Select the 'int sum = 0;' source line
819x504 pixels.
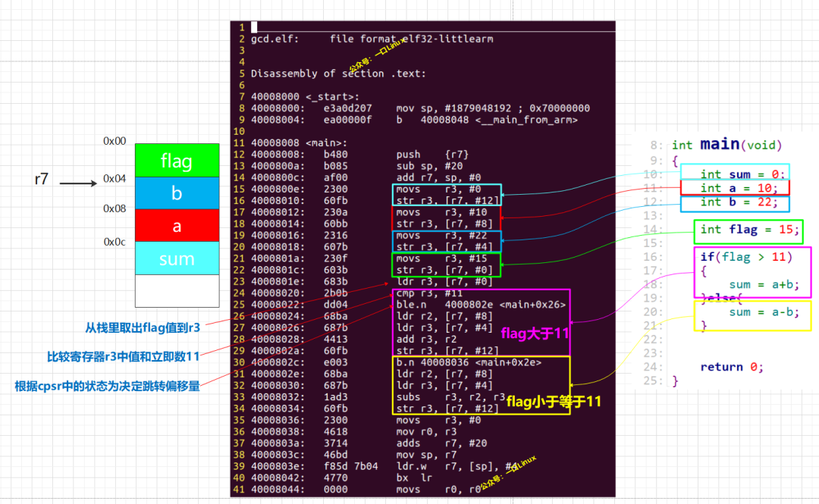(x=742, y=174)
